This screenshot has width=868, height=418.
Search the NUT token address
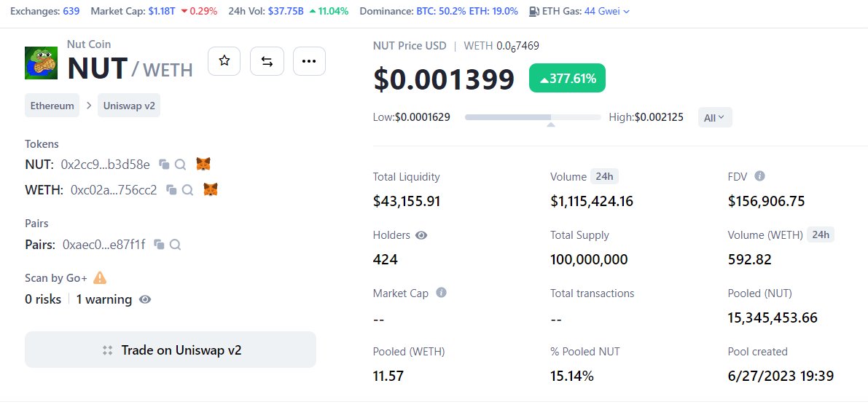point(180,165)
